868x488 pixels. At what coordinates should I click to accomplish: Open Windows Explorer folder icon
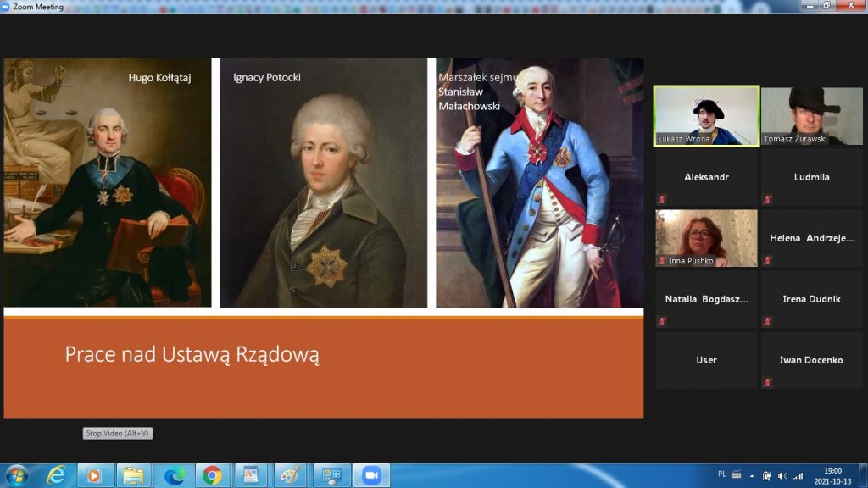[133, 475]
